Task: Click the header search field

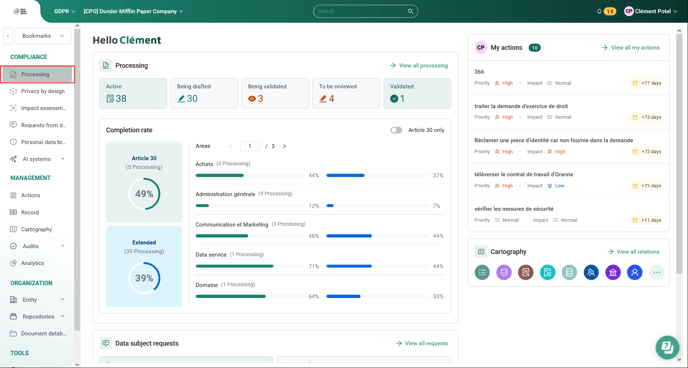Action: click(x=366, y=11)
